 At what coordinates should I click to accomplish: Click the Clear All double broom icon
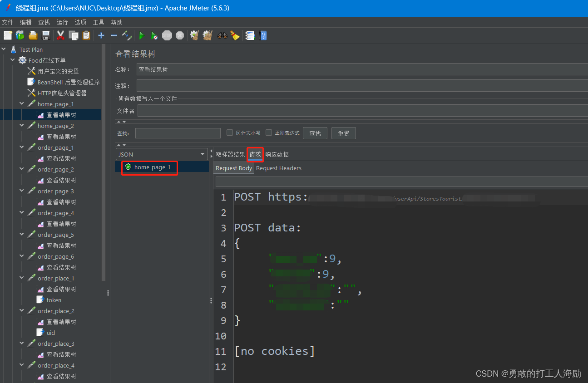(208, 35)
